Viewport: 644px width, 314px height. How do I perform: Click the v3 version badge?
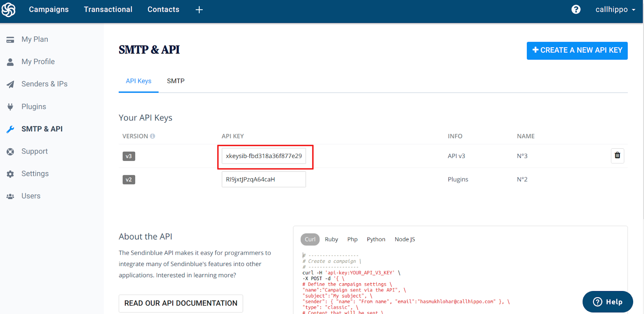pos(129,156)
